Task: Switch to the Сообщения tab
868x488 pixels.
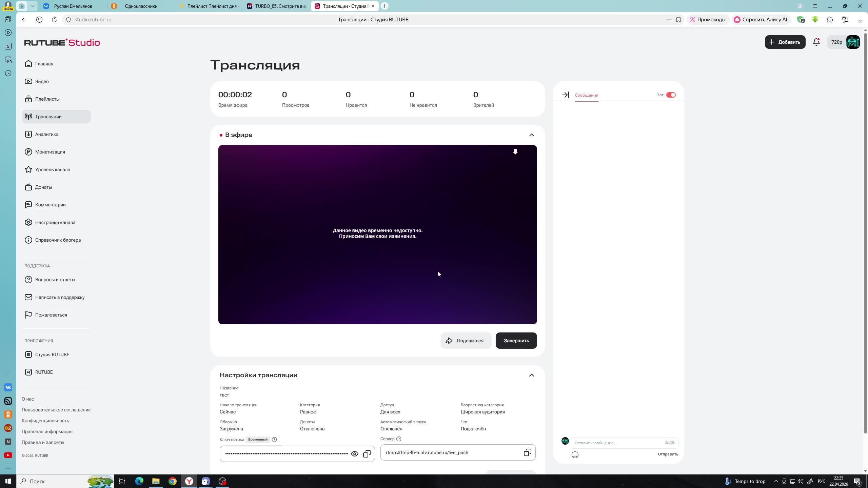Action: (x=586, y=95)
